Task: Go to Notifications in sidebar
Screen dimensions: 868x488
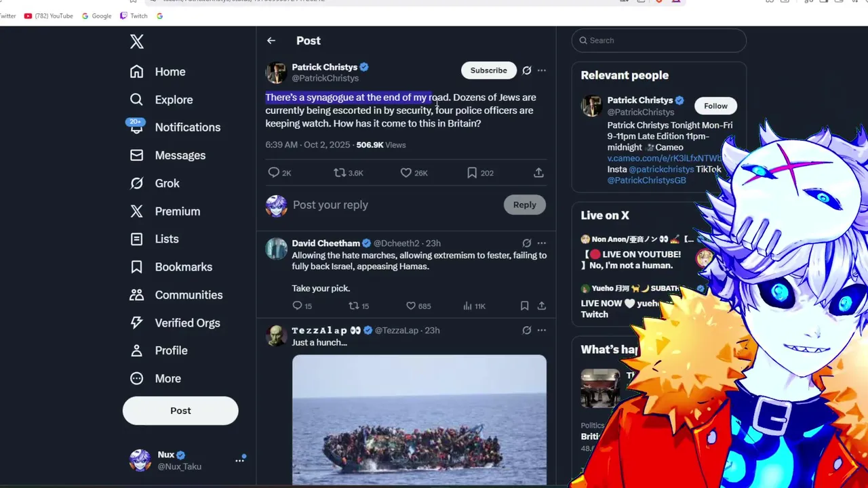Action: 187,127
